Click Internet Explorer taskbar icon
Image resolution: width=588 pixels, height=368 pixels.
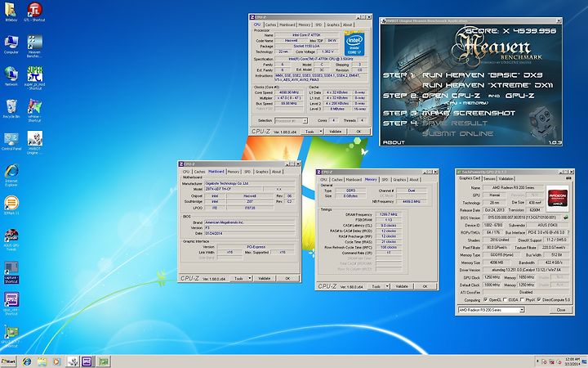(27, 361)
